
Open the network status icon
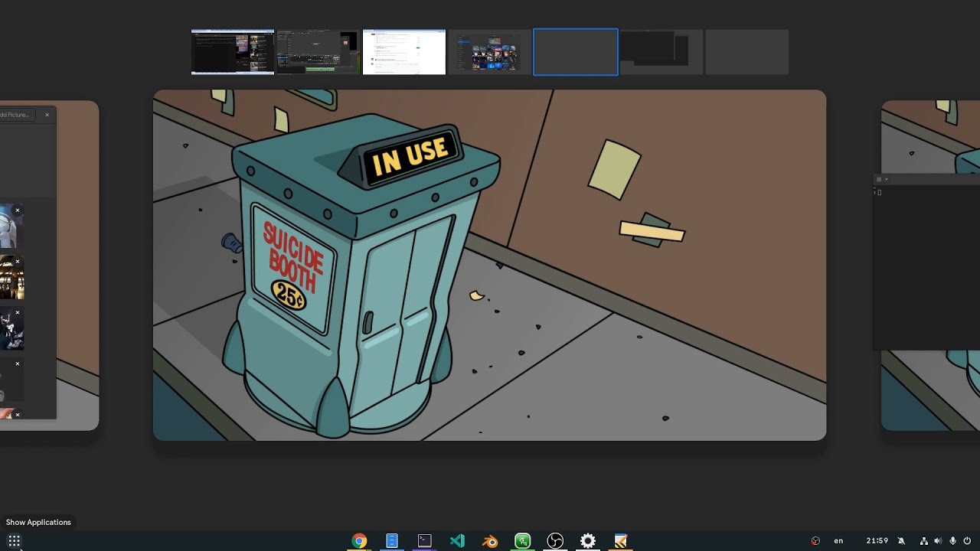pos(924,541)
